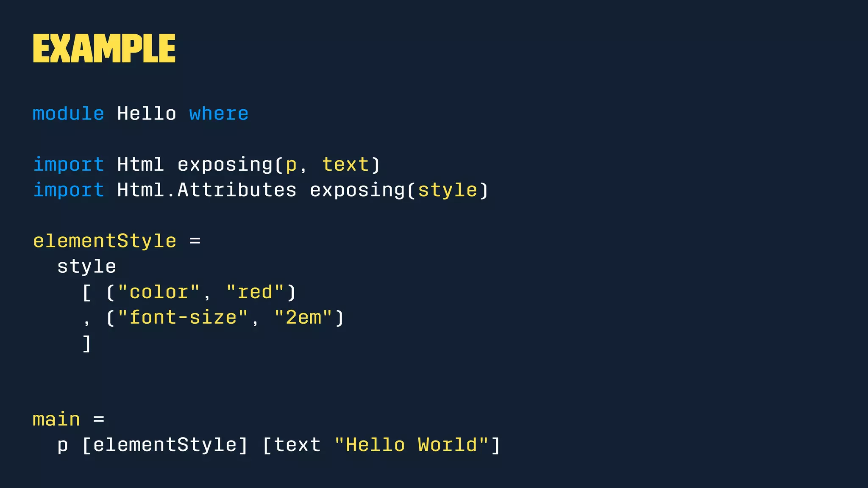Click the white 'style' function call
The width and height of the screenshot is (868, 488).
pos(86,266)
